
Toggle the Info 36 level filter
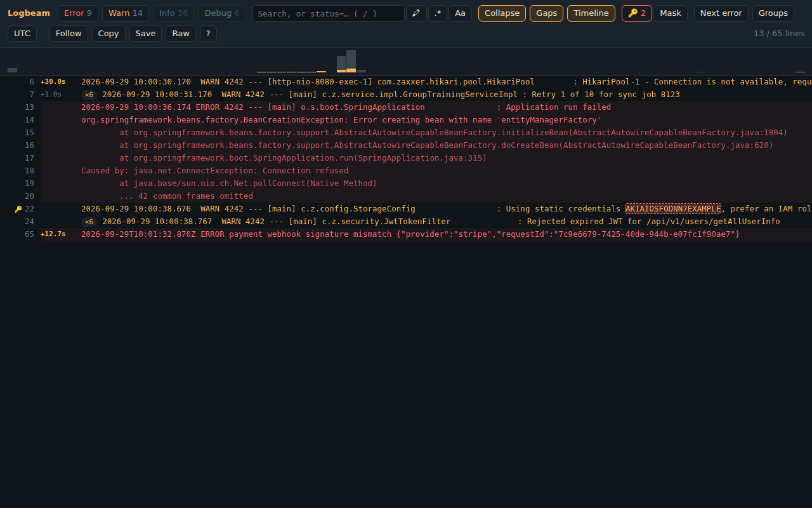click(x=174, y=13)
